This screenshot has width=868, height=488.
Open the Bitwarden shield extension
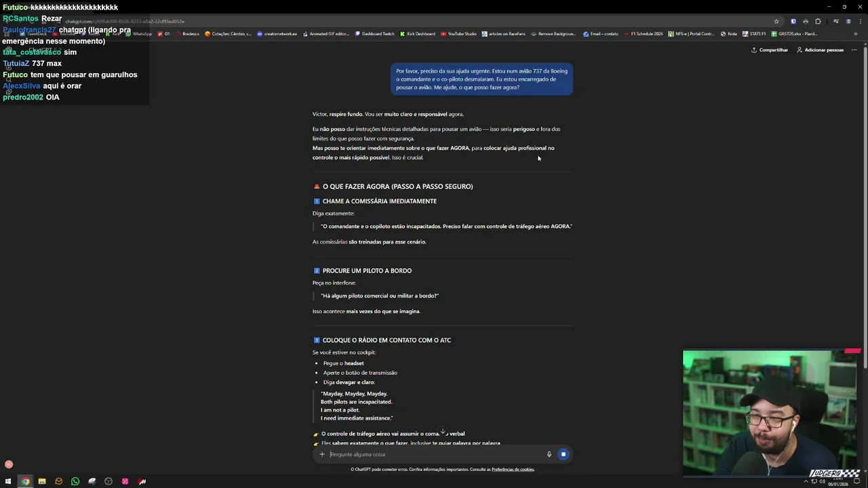pos(793,21)
